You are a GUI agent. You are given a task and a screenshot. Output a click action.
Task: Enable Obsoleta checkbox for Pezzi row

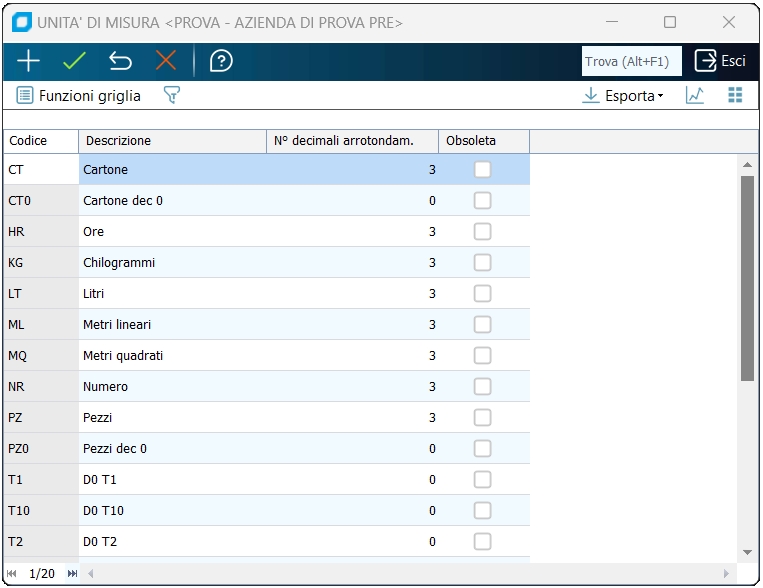(x=483, y=417)
